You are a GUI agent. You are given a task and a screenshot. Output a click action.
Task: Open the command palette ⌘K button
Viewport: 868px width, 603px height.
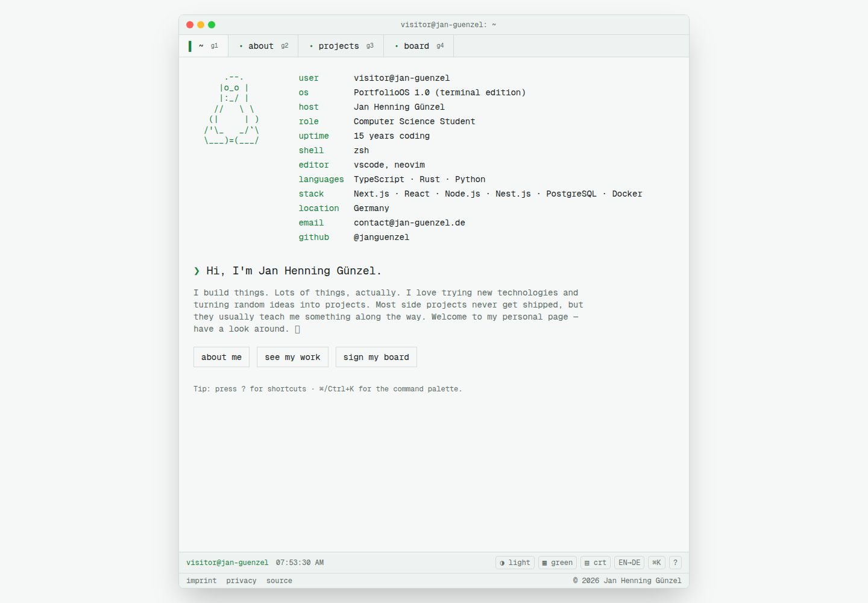point(656,563)
